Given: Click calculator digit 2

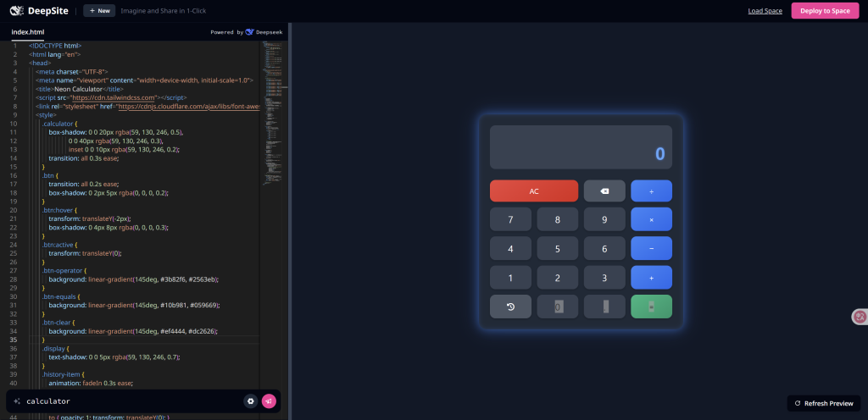Looking at the screenshot, I should (558, 278).
